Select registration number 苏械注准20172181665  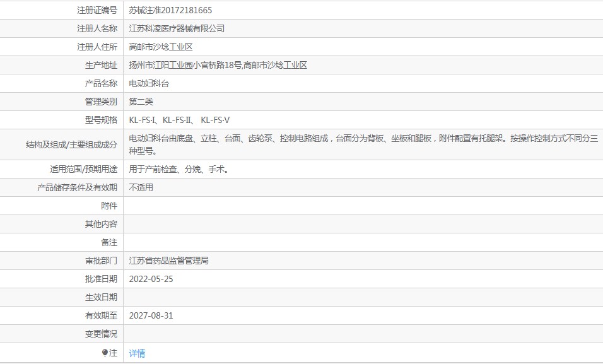click(170, 10)
